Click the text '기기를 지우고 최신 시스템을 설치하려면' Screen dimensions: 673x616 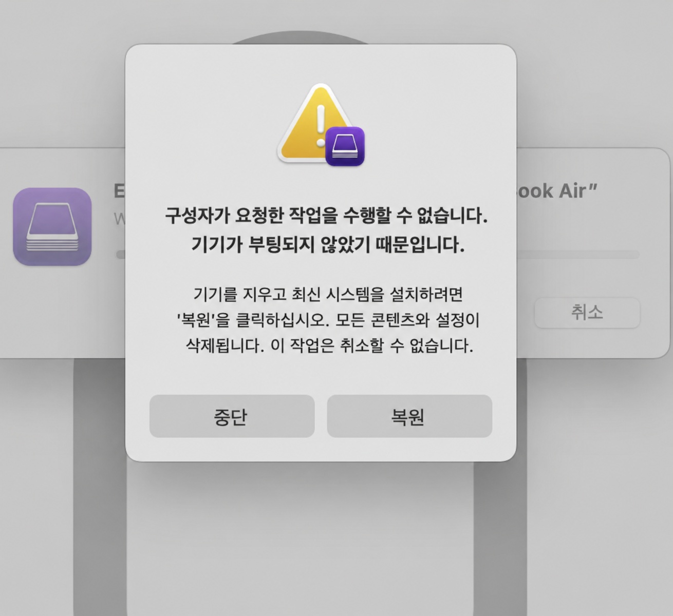coord(328,295)
